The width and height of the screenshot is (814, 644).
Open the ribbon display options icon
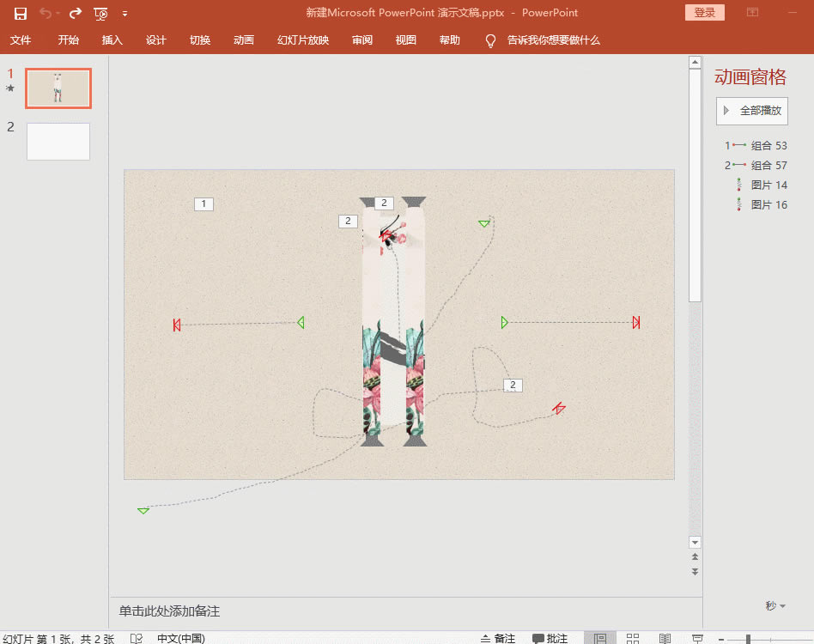[752, 13]
